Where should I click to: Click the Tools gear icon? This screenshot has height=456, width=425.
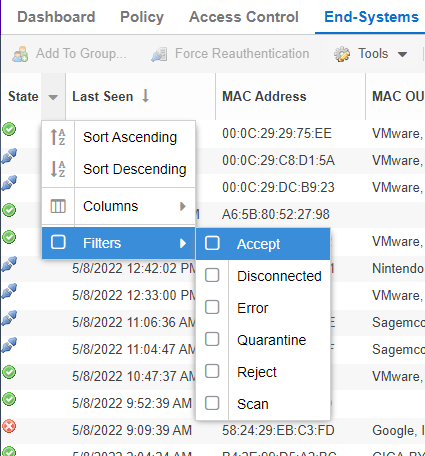click(342, 54)
